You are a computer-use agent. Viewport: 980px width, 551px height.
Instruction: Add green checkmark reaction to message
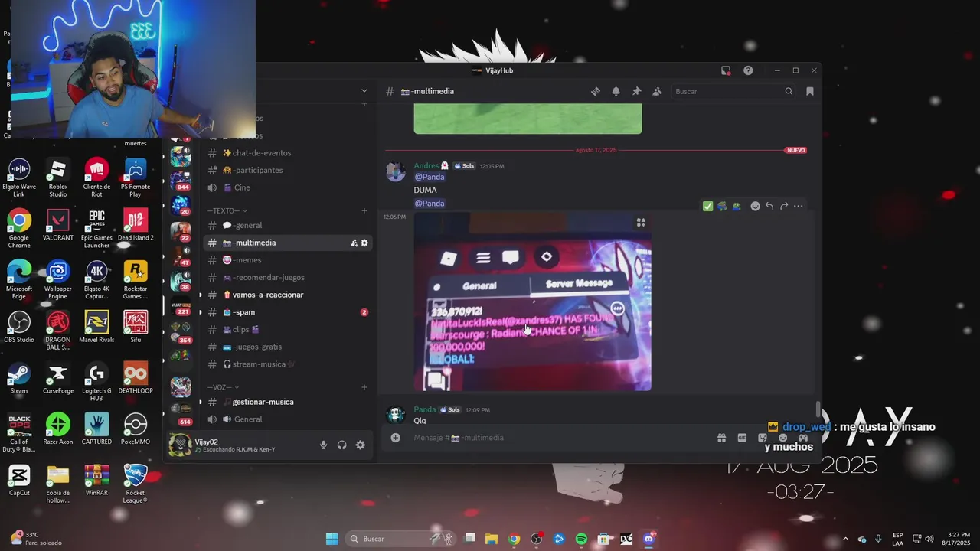[707, 206]
